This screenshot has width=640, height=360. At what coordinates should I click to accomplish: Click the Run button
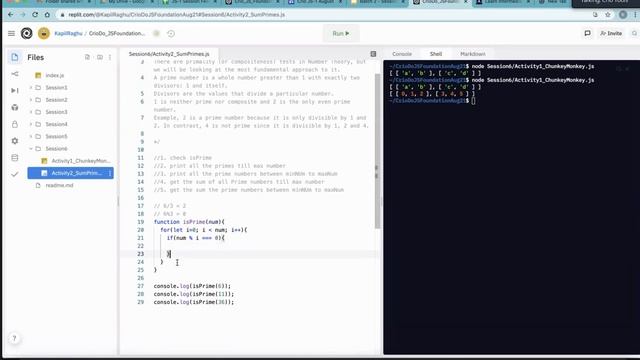[341, 33]
